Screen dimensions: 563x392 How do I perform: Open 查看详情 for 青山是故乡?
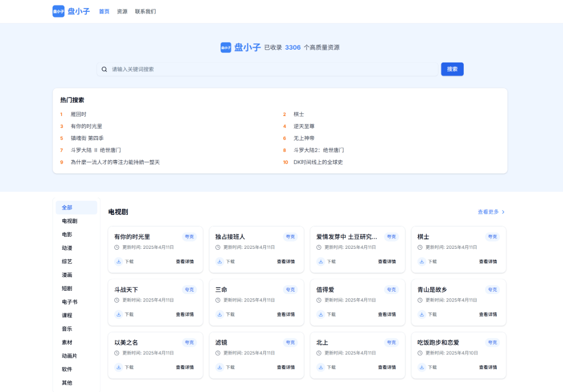pos(488,314)
